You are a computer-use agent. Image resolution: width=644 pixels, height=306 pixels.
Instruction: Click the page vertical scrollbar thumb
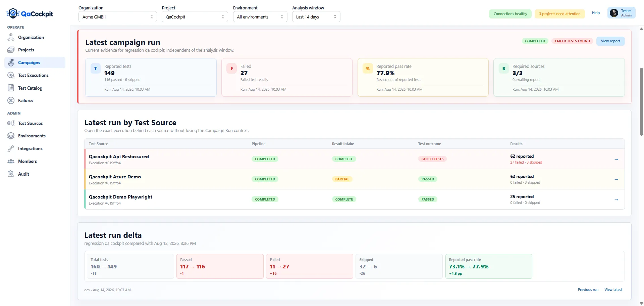tap(641, 101)
